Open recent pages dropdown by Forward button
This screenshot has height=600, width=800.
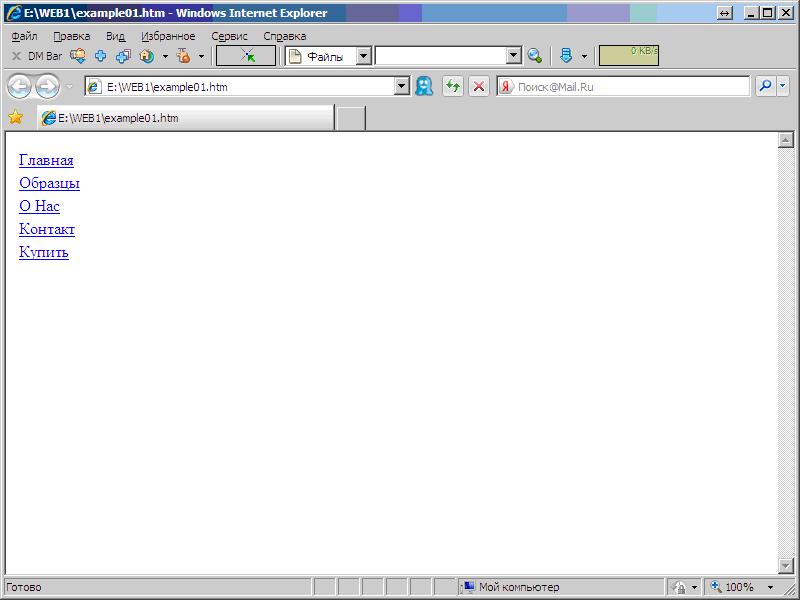click(69, 87)
